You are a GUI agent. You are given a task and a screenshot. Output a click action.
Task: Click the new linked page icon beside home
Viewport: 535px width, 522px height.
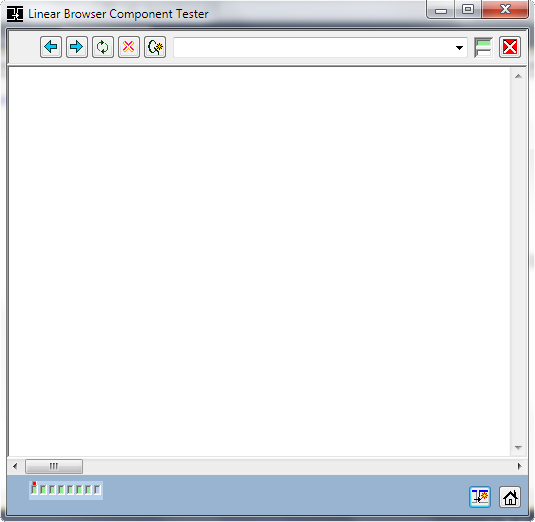click(x=480, y=497)
